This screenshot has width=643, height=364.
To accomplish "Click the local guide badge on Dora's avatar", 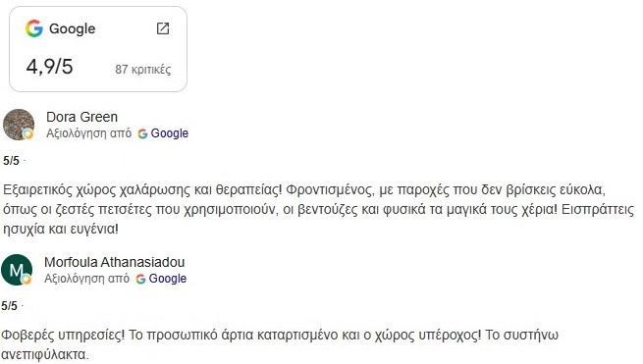I will coord(27,133).
